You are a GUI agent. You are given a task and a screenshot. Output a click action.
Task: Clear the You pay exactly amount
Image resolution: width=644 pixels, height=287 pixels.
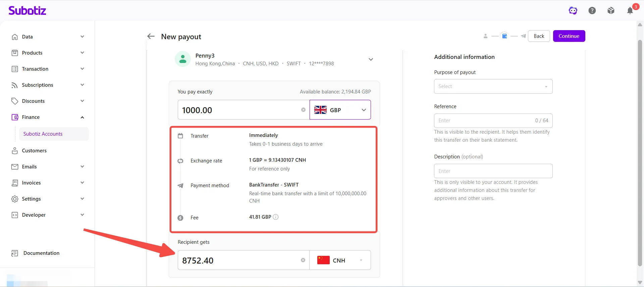pos(303,110)
